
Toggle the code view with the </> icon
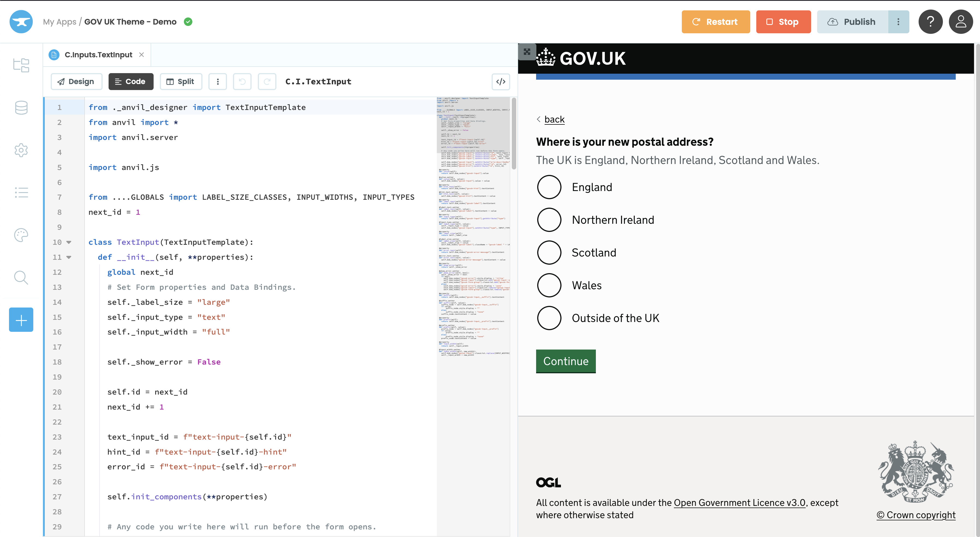(500, 81)
